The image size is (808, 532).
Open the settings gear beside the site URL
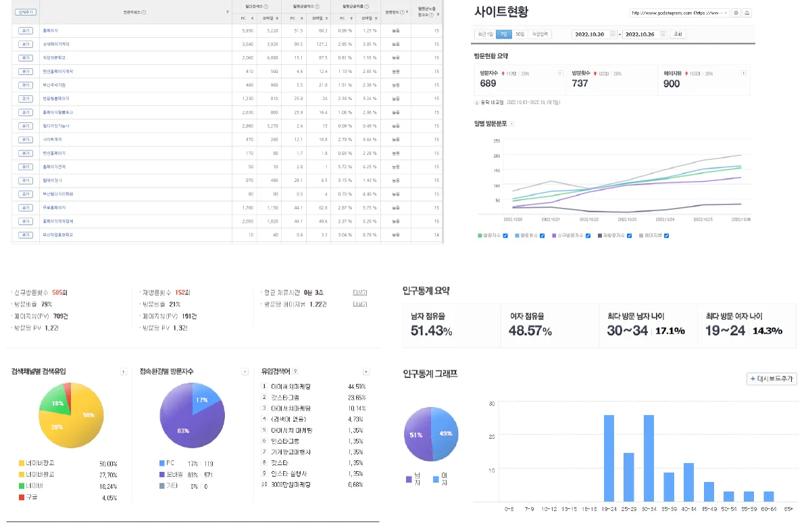tap(736, 13)
